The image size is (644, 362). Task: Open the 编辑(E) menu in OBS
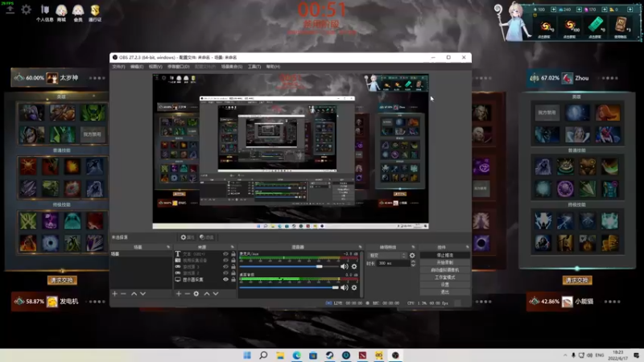(137, 67)
